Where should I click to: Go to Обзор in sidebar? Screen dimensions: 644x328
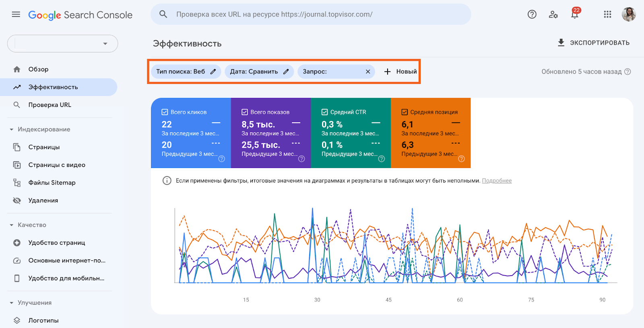[38, 69]
